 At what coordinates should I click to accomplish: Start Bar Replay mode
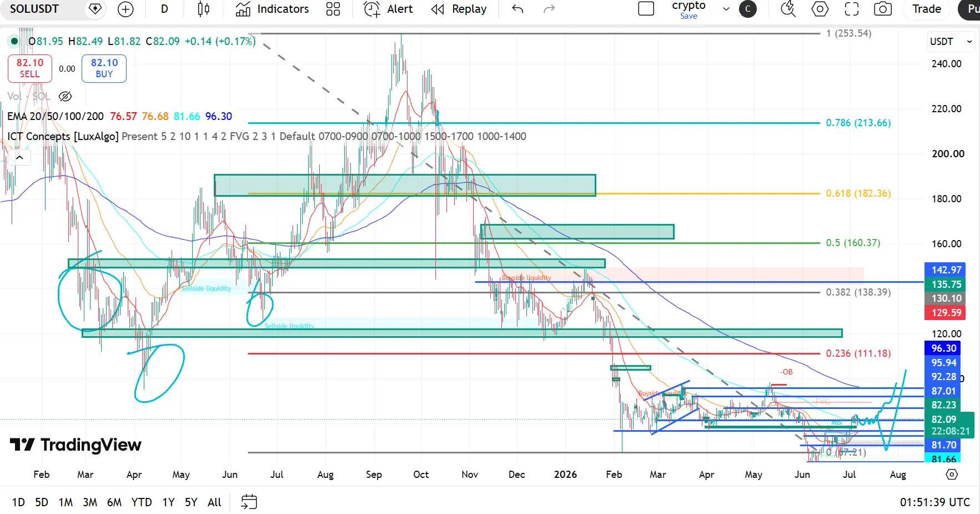459,9
